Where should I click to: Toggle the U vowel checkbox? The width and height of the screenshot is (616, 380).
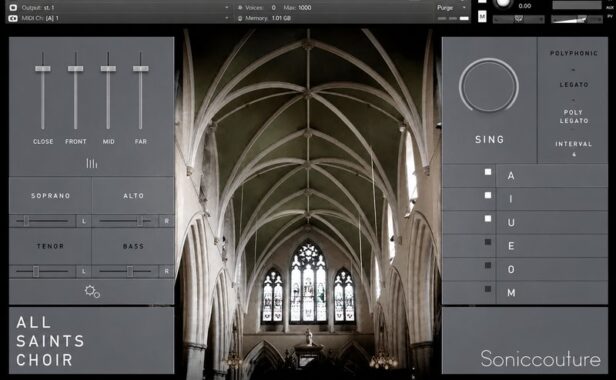click(x=488, y=218)
